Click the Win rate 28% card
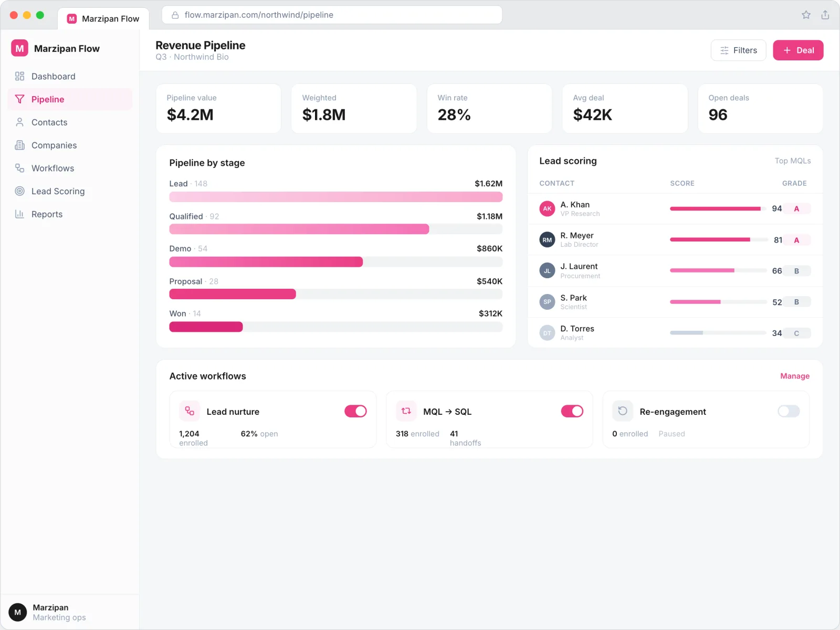Viewport: 840px width, 630px height. click(489, 109)
